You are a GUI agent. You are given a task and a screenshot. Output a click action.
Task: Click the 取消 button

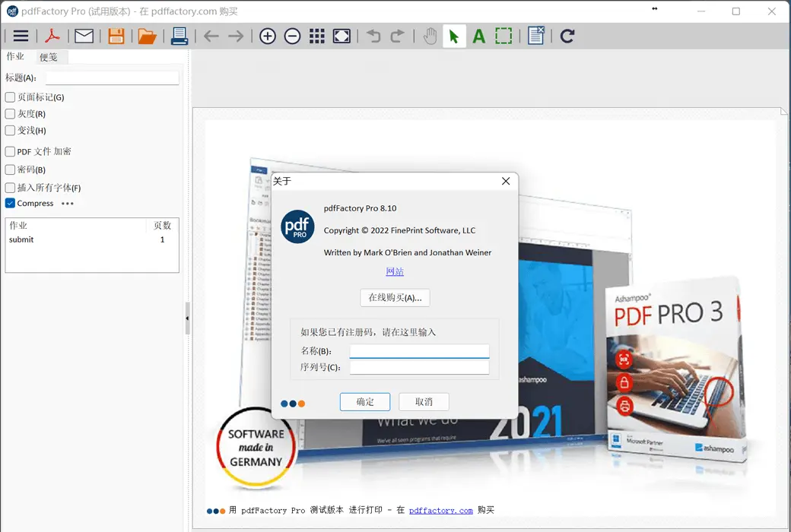tap(424, 401)
